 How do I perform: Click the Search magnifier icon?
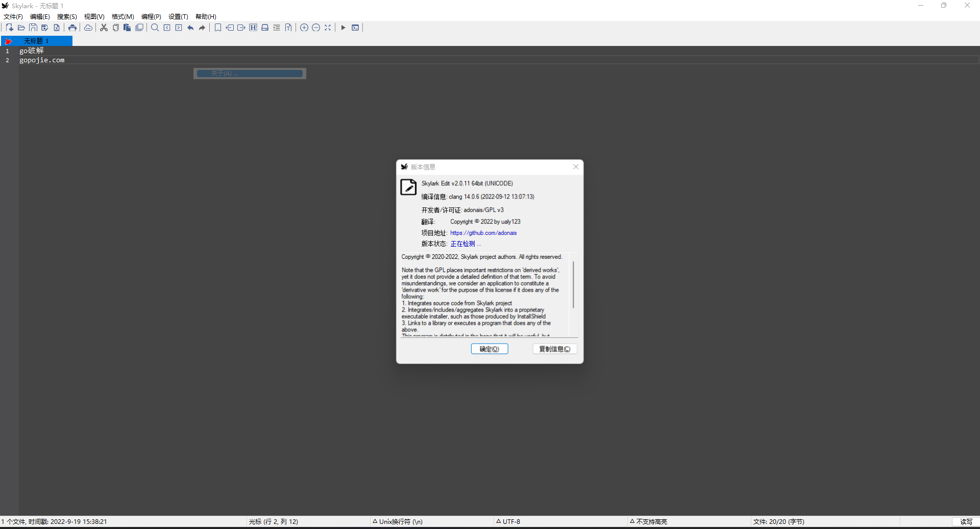coord(155,28)
